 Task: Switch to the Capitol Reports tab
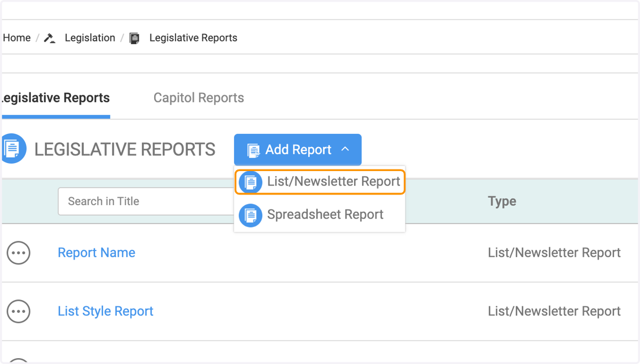(x=198, y=98)
